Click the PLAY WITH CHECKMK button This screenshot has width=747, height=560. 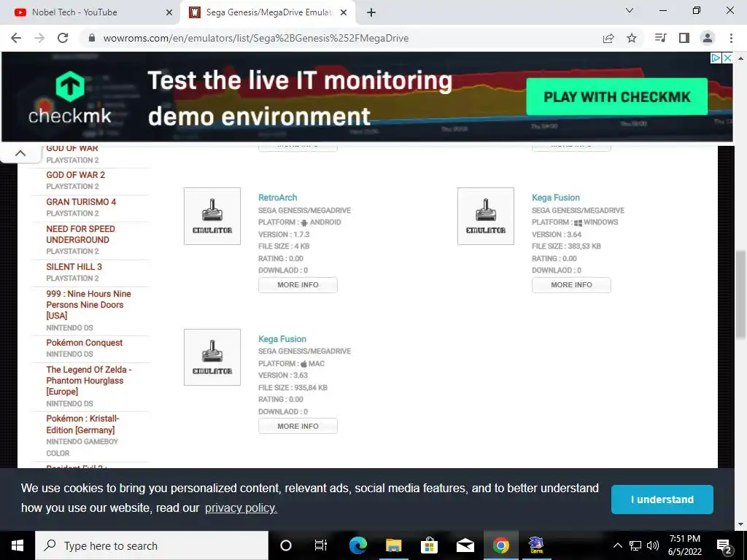pos(617,97)
